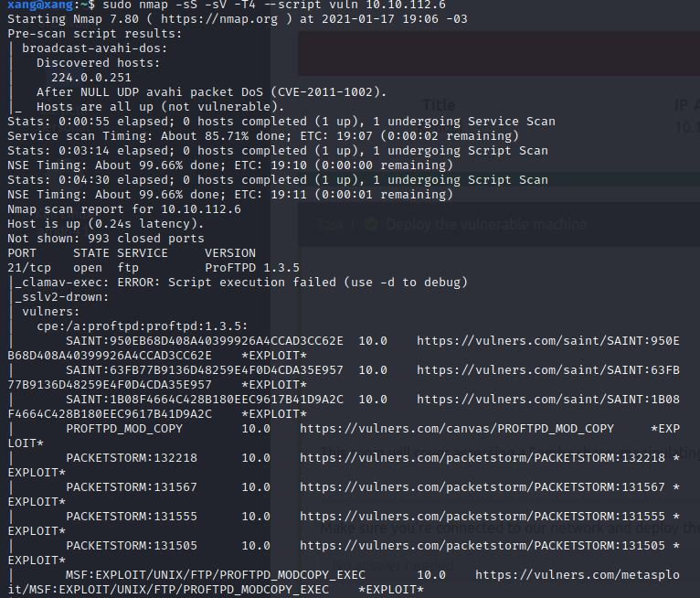Click the CVE-2011-1002 text

333,92
